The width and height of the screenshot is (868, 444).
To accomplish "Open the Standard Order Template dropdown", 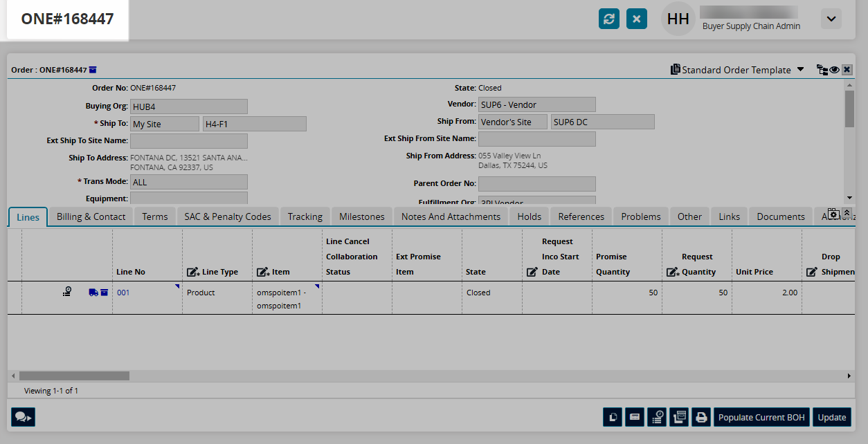I will click(x=738, y=70).
